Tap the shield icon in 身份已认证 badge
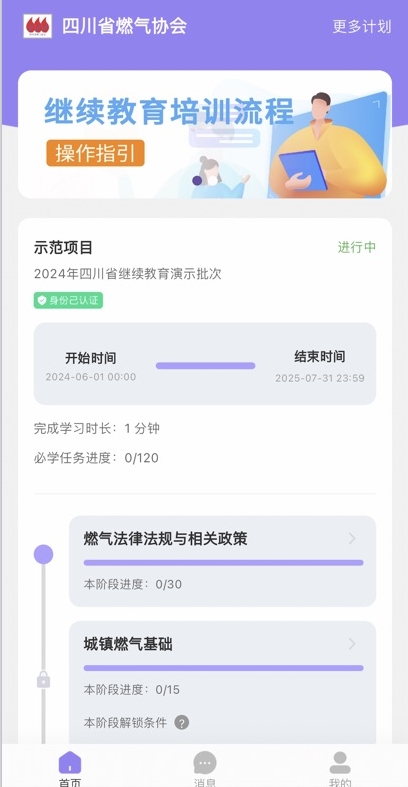The image size is (408, 787). pos(42,301)
